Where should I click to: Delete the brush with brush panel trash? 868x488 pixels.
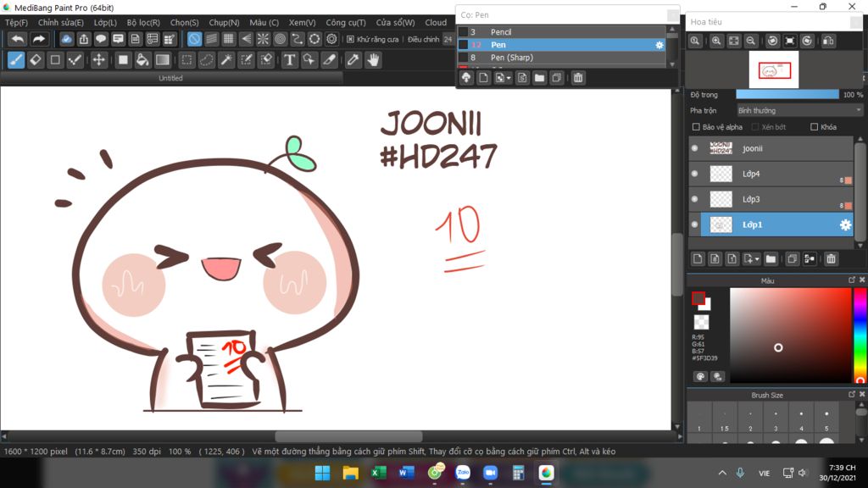pyautogui.click(x=578, y=78)
